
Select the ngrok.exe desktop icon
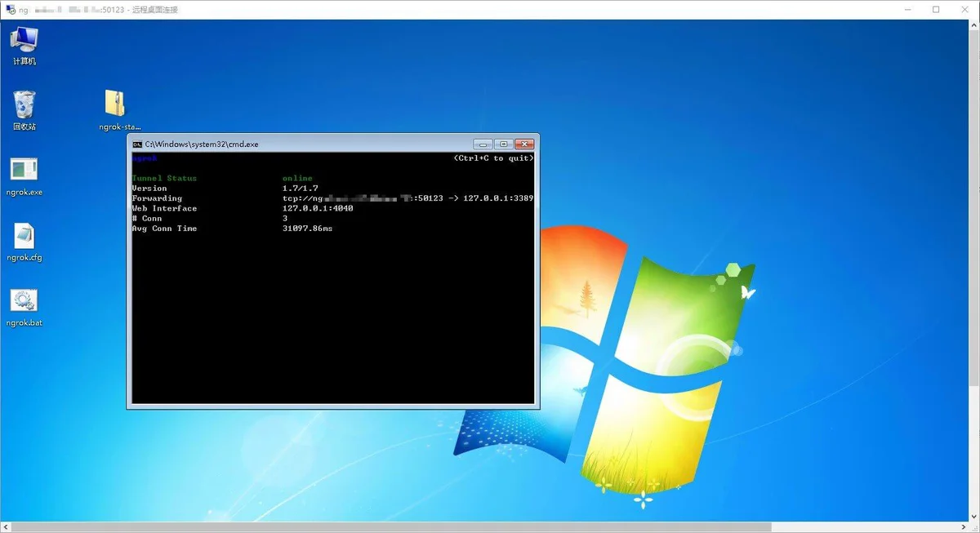click(24, 171)
